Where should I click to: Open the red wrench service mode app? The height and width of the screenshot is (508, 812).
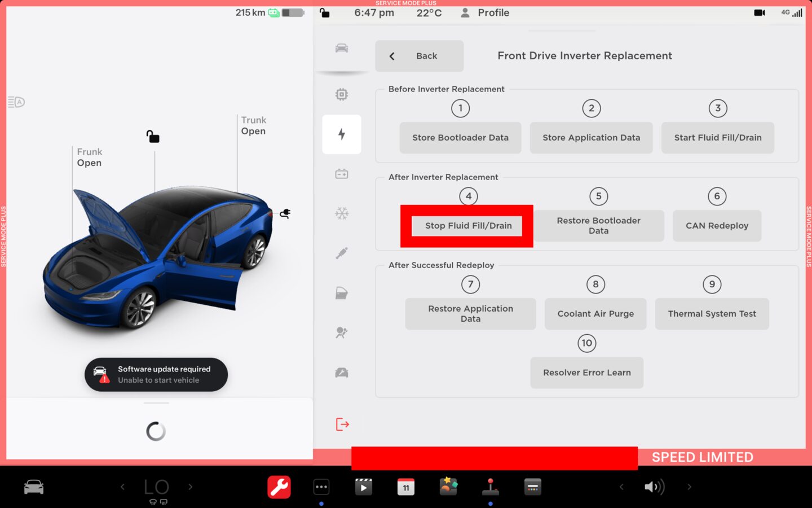[x=279, y=487]
